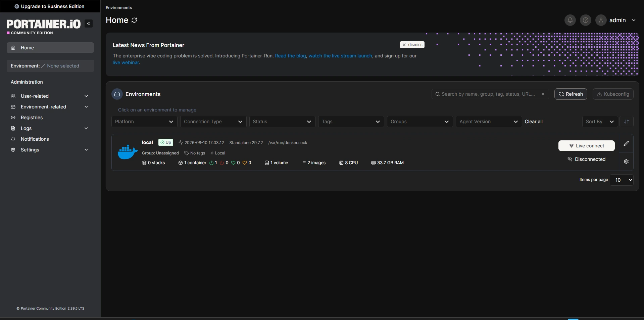Go to Home in the sidebar
The height and width of the screenshot is (320, 644).
click(x=50, y=48)
